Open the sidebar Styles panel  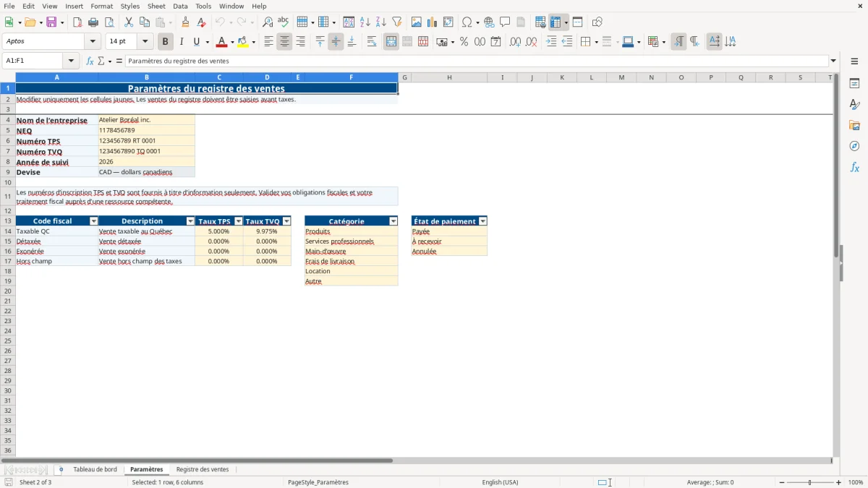click(854, 104)
